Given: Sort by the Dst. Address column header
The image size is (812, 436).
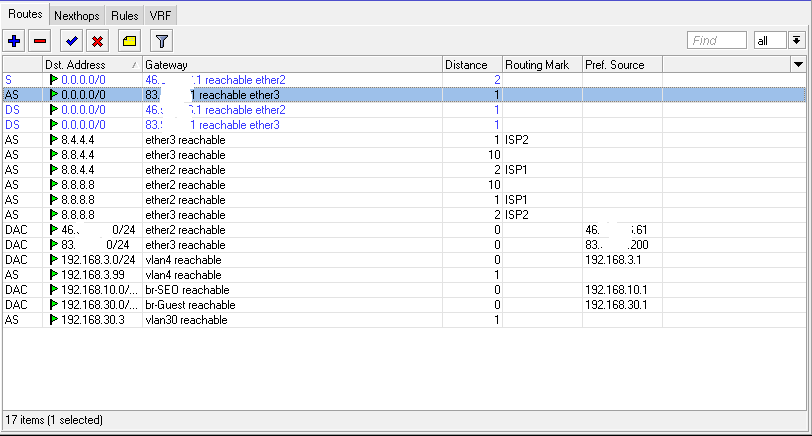Looking at the screenshot, I should coord(92,65).
